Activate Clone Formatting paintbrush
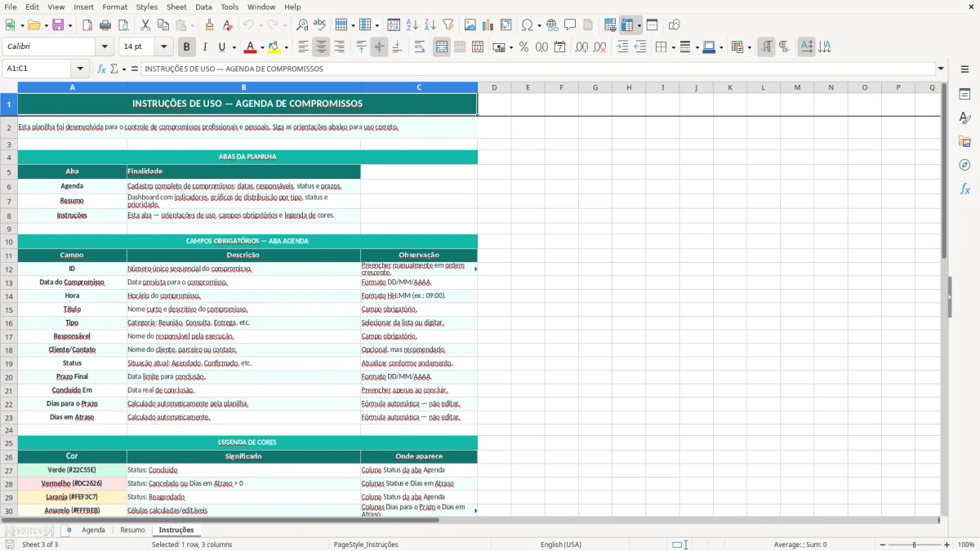This screenshot has width=980, height=551. coord(210,25)
